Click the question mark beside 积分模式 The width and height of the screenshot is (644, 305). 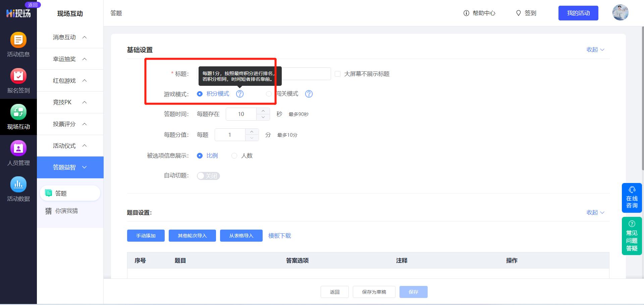[x=240, y=94]
